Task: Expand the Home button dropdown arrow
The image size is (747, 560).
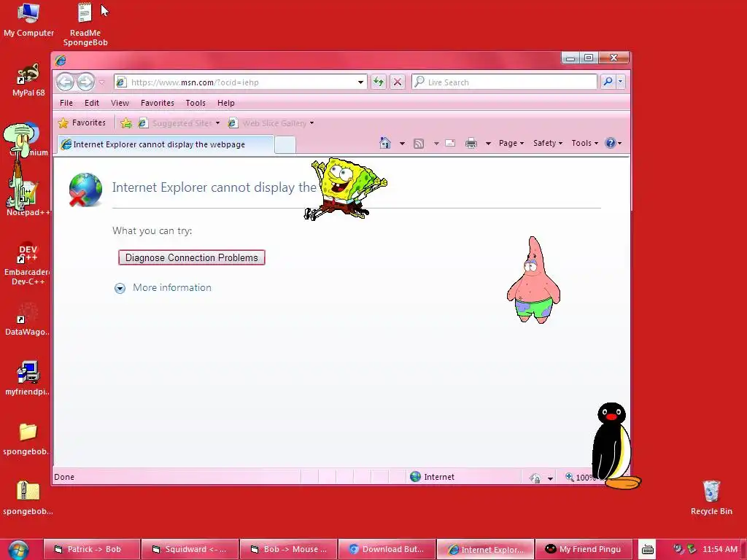Action: 402,144
